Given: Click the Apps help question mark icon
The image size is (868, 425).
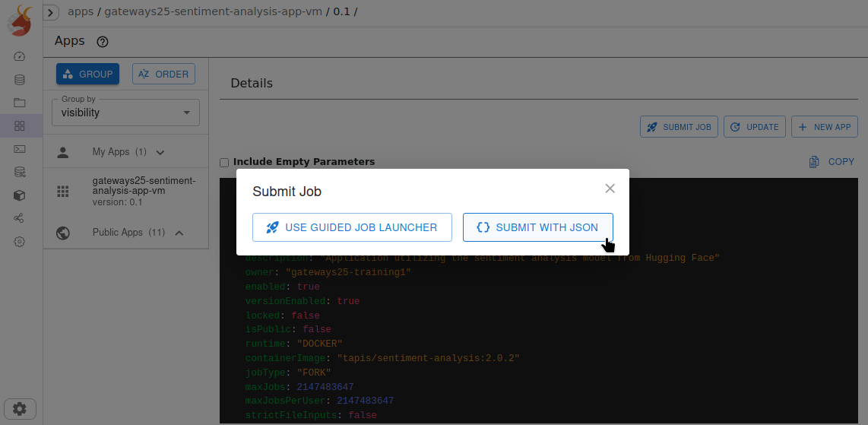Looking at the screenshot, I should [103, 42].
